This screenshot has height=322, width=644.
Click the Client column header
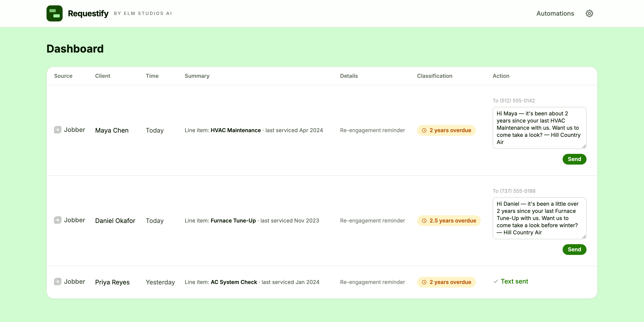pyautogui.click(x=102, y=76)
